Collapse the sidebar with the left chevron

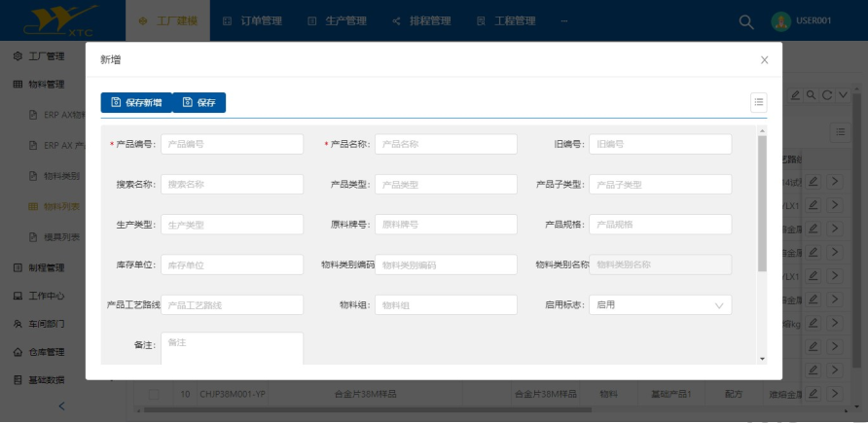point(61,405)
